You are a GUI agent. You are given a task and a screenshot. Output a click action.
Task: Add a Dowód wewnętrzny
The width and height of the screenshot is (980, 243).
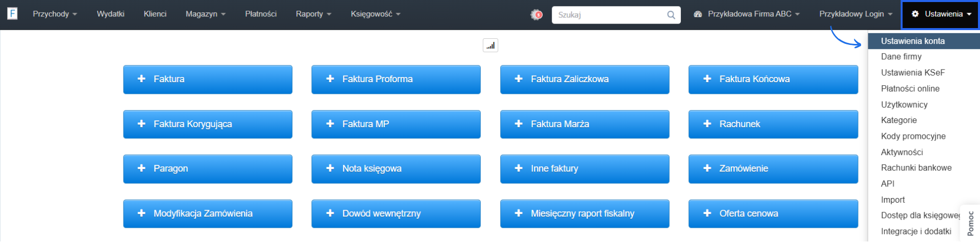pos(396,214)
